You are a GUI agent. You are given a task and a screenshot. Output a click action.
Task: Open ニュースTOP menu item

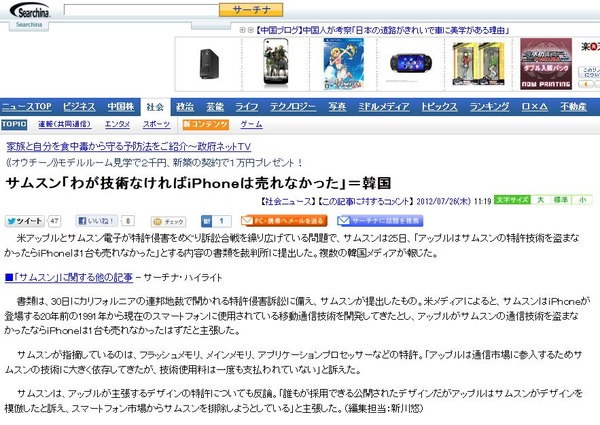pos(26,106)
